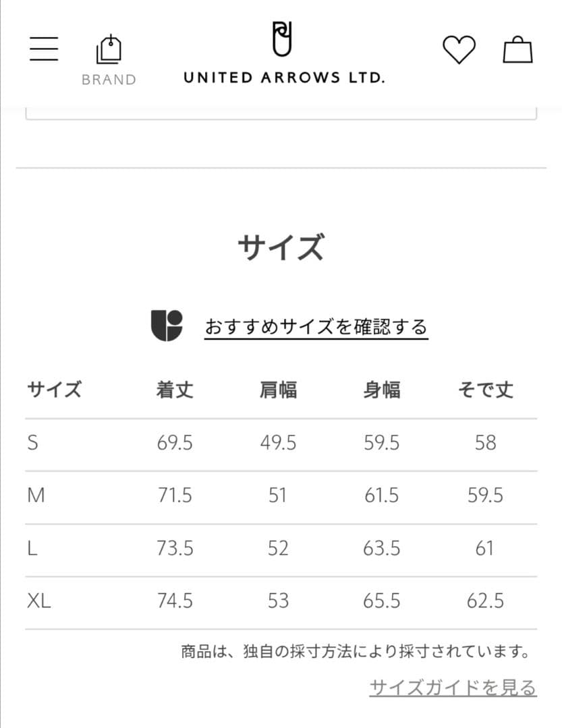Click the UNITED ARROWS LTD. wordmark
Screen dimensions: 562x728
point(283,78)
